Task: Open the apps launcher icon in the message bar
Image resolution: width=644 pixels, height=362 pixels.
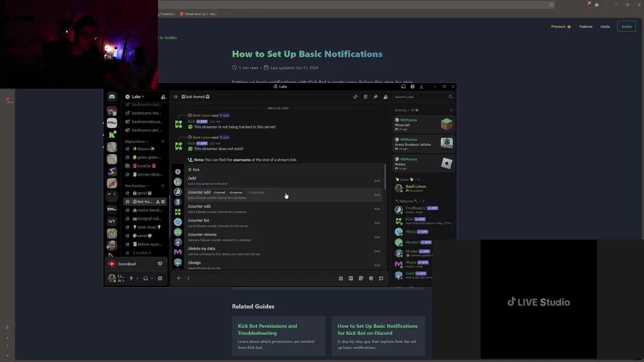Action: pyautogui.click(x=381, y=278)
